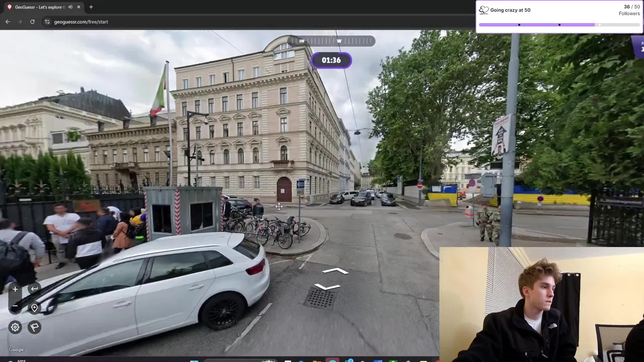The width and height of the screenshot is (644, 362).
Task: Click the 'Going crazy at 50' goal text
Action: [x=510, y=10]
